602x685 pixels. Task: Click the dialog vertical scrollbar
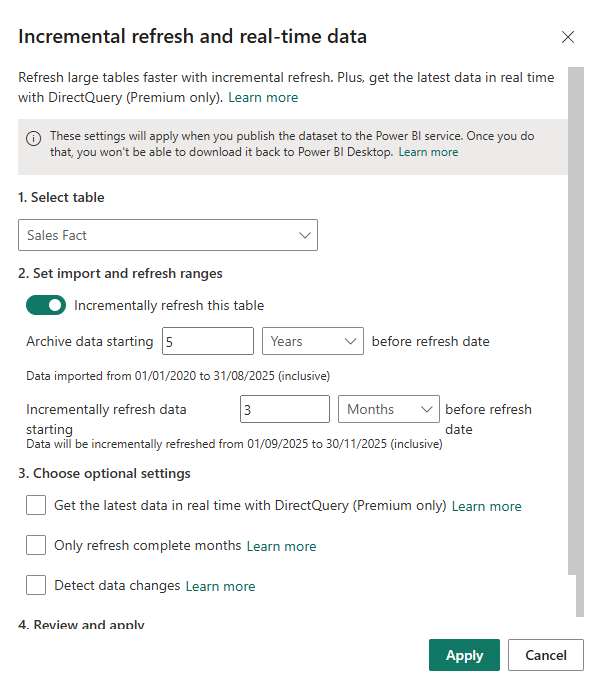(576, 321)
